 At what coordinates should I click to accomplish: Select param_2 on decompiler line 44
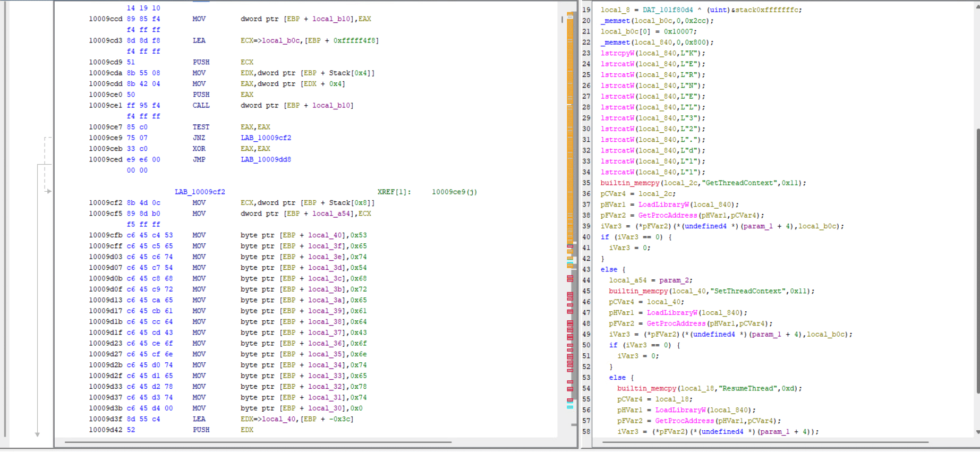pyautogui.click(x=674, y=280)
